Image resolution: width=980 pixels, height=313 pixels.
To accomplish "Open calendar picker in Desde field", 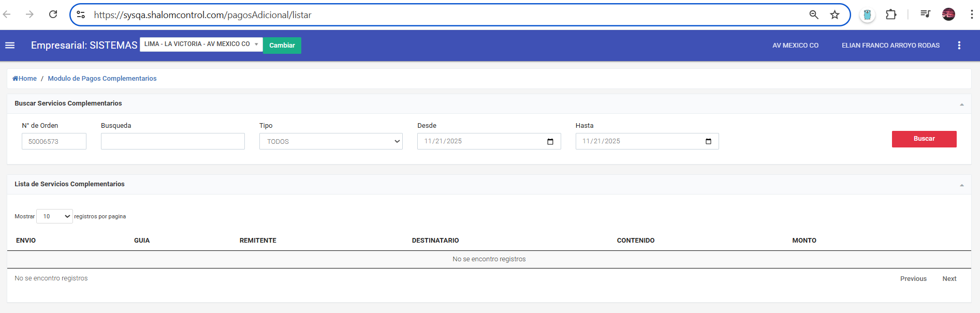I will pyautogui.click(x=550, y=142).
